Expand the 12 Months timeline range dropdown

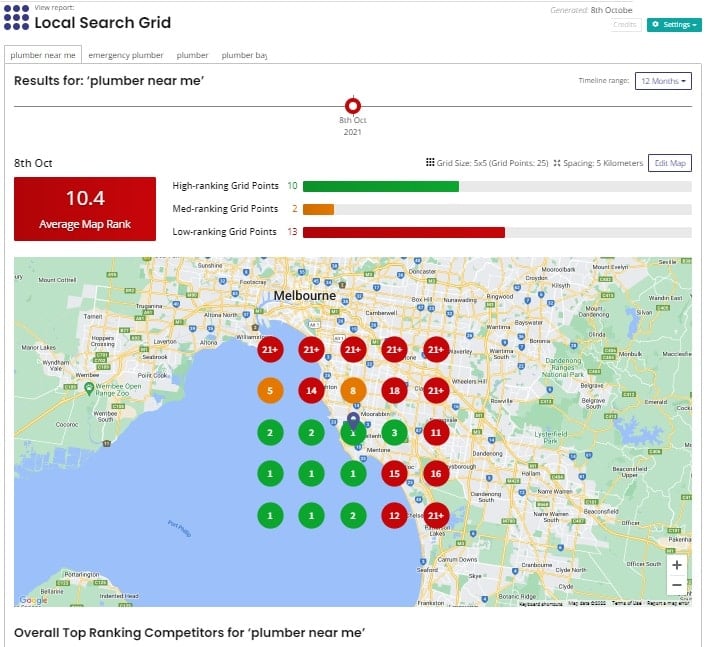[x=663, y=81]
